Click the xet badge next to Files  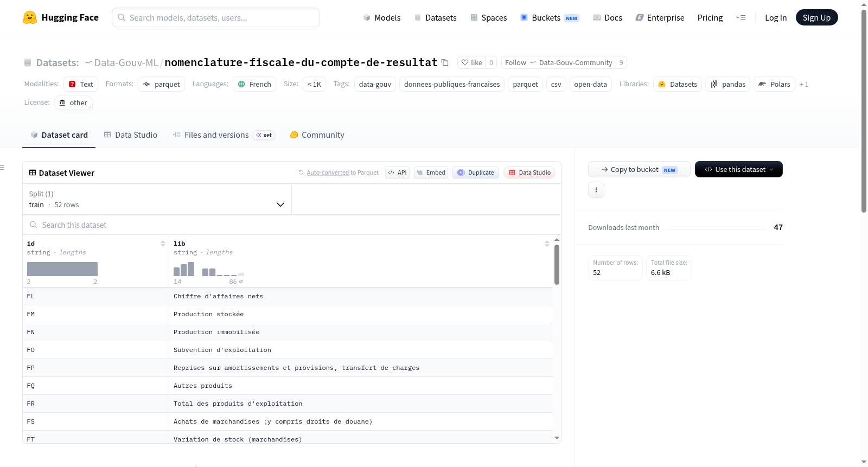coord(264,135)
